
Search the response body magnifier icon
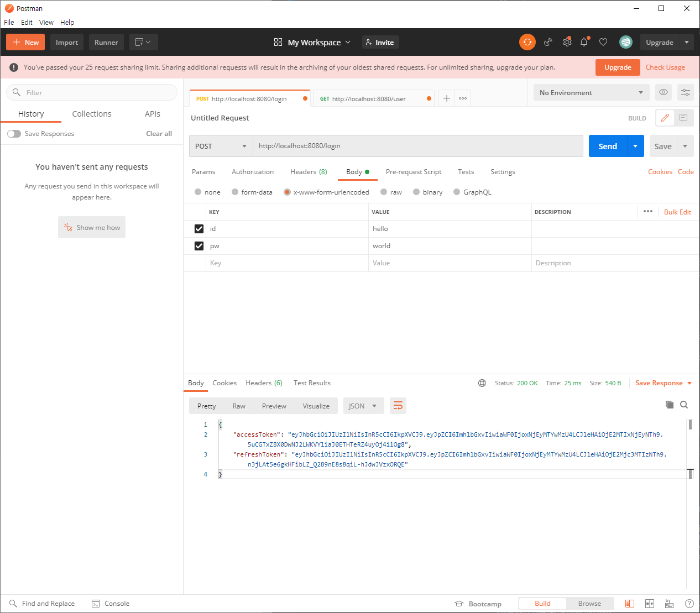click(x=684, y=405)
